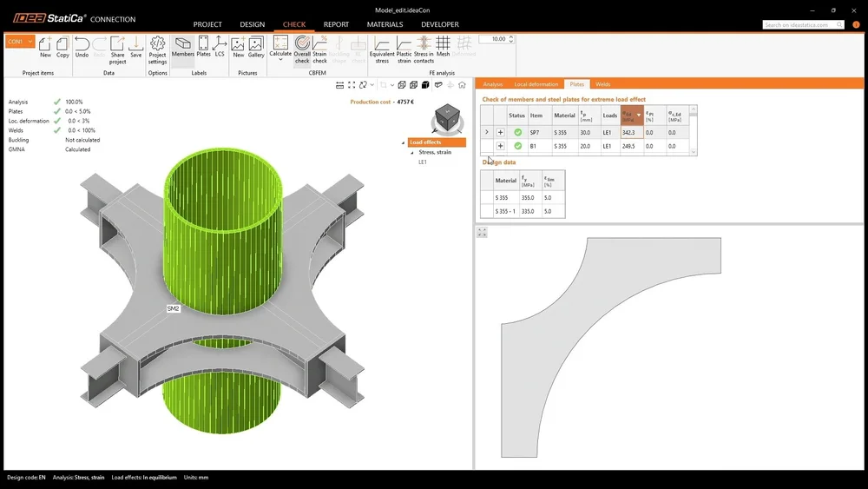The height and width of the screenshot is (489, 868).
Task: Open the REPORT menu tab
Action: pyautogui.click(x=336, y=24)
